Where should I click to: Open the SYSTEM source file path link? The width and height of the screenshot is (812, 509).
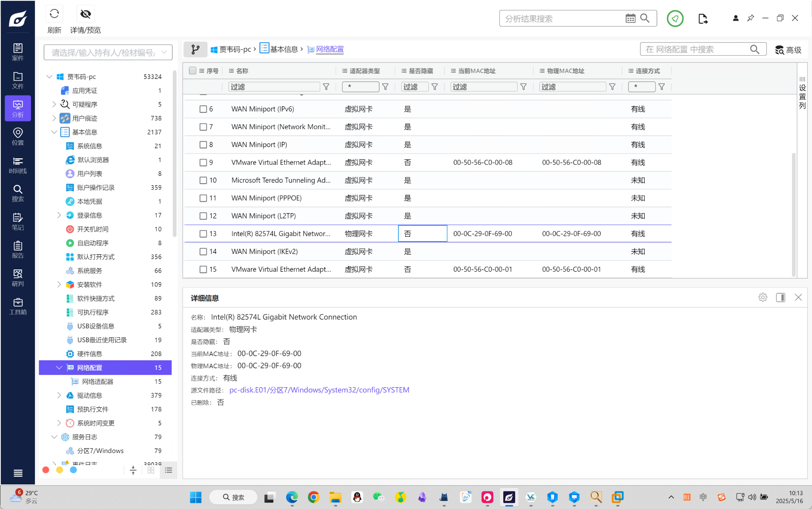[319, 390]
